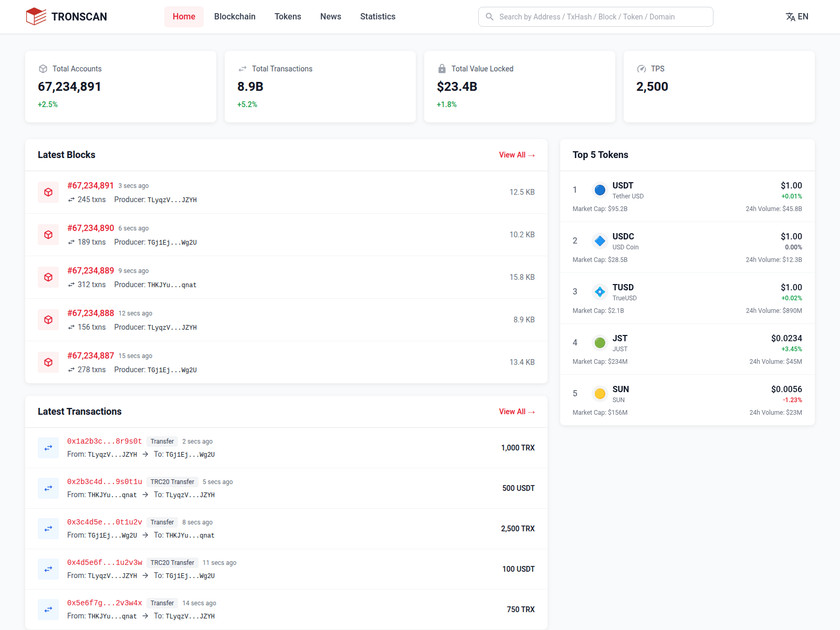840x630 pixels.
Task: Click the JST price $0.0234
Action: point(786,339)
